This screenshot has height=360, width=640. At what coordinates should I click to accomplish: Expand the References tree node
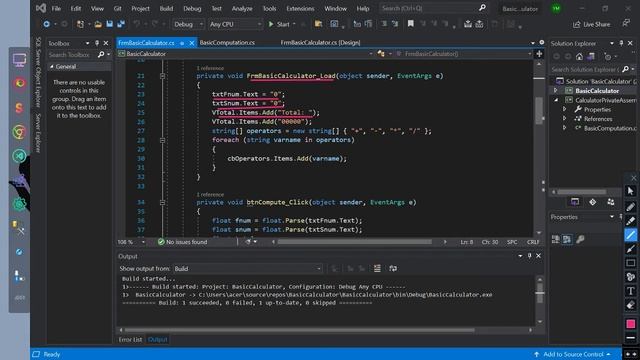pos(564,119)
